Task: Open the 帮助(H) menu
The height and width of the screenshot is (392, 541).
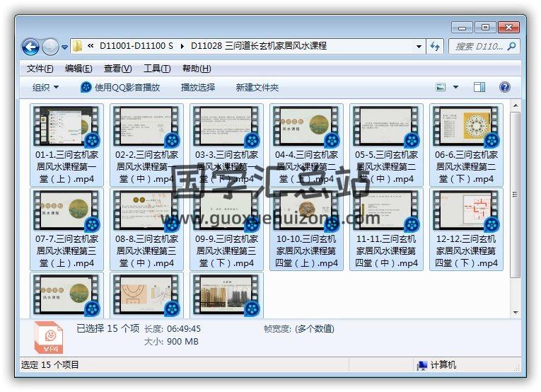Action: [197, 69]
